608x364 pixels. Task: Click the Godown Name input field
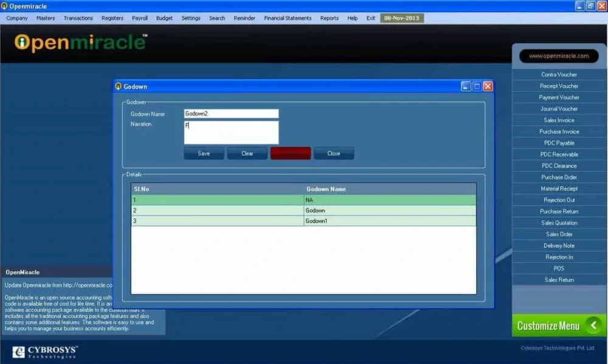pyautogui.click(x=231, y=114)
